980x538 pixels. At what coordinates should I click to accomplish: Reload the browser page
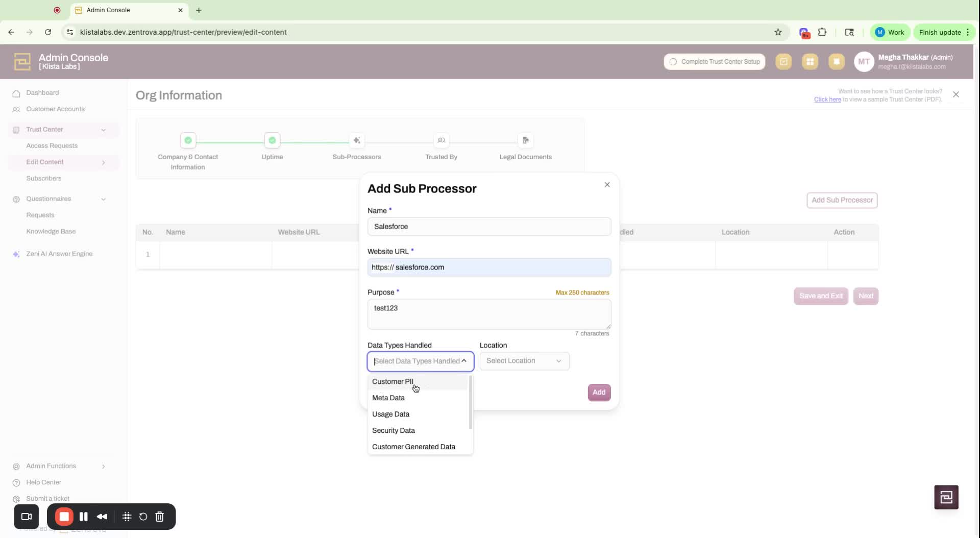(48, 32)
